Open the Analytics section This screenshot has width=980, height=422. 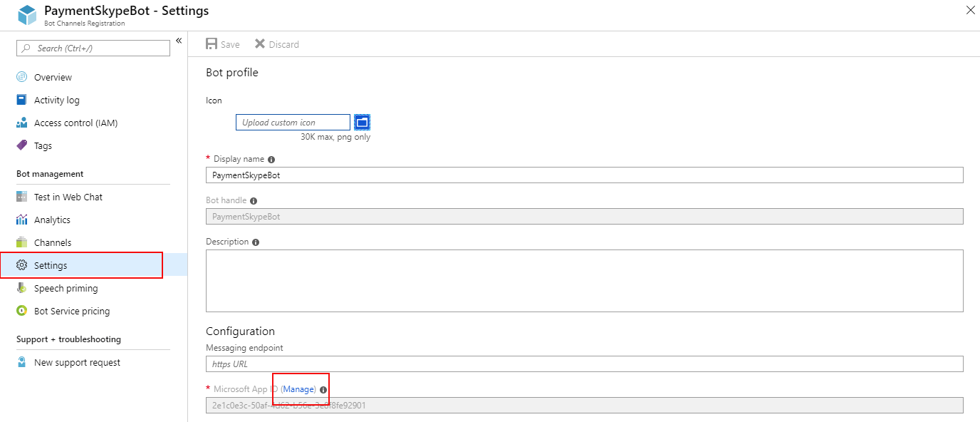[x=52, y=220]
